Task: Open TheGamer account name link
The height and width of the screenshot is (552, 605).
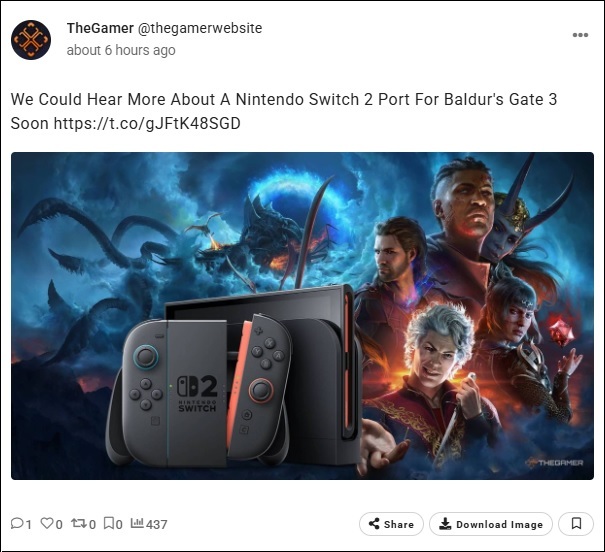Action: 100,28
